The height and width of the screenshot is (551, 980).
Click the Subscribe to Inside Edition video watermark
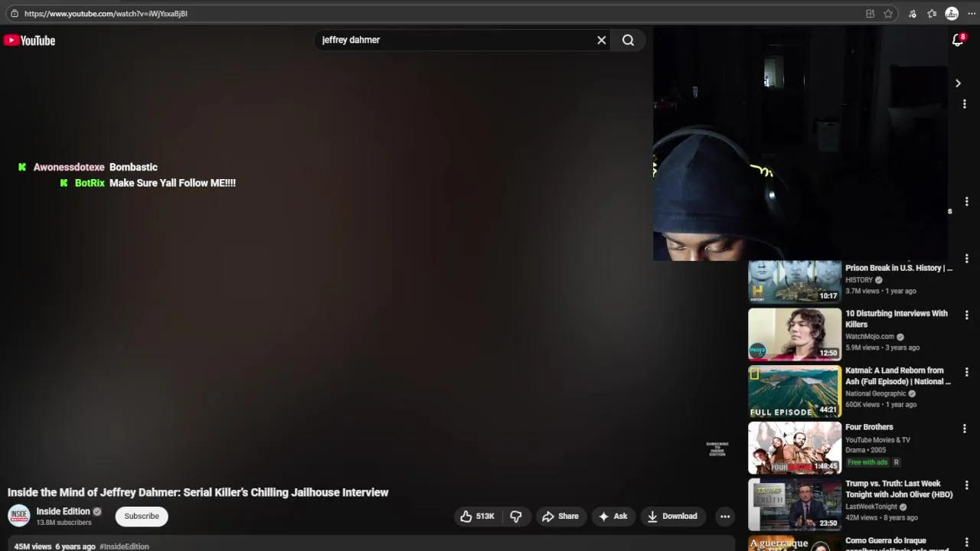tap(717, 448)
